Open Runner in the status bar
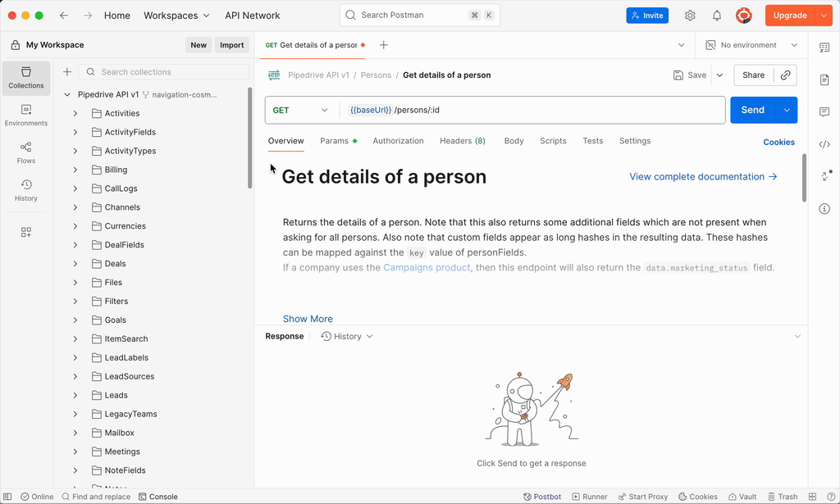The width and height of the screenshot is (840, 504). click(589, 497)
